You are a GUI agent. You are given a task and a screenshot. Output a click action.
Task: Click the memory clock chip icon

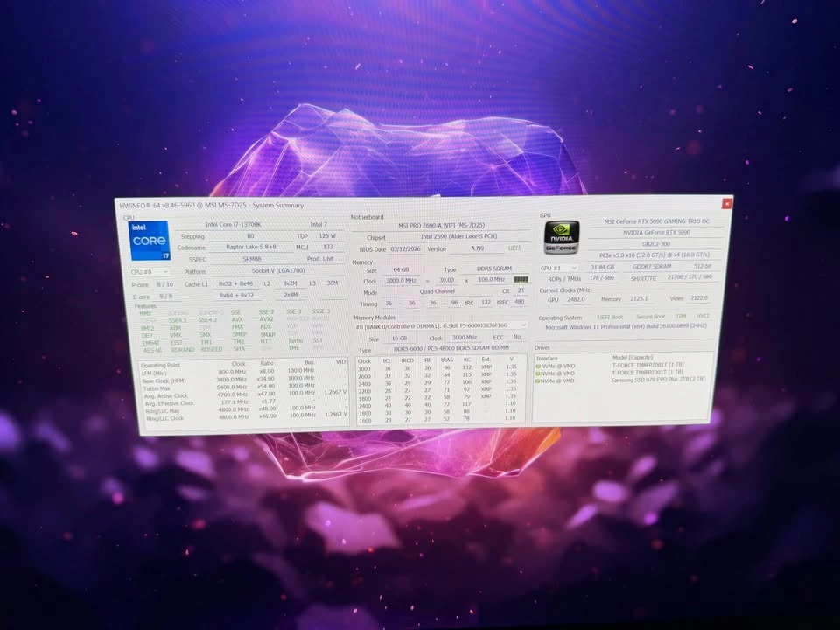[521, 280]
